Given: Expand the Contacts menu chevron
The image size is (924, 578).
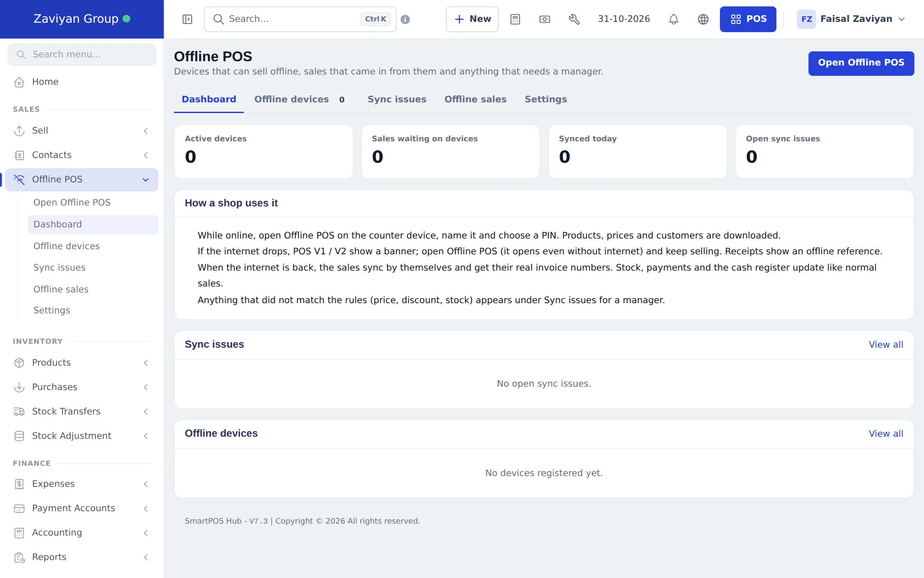Looking at the screenshot, I should [x=146, y=155].
